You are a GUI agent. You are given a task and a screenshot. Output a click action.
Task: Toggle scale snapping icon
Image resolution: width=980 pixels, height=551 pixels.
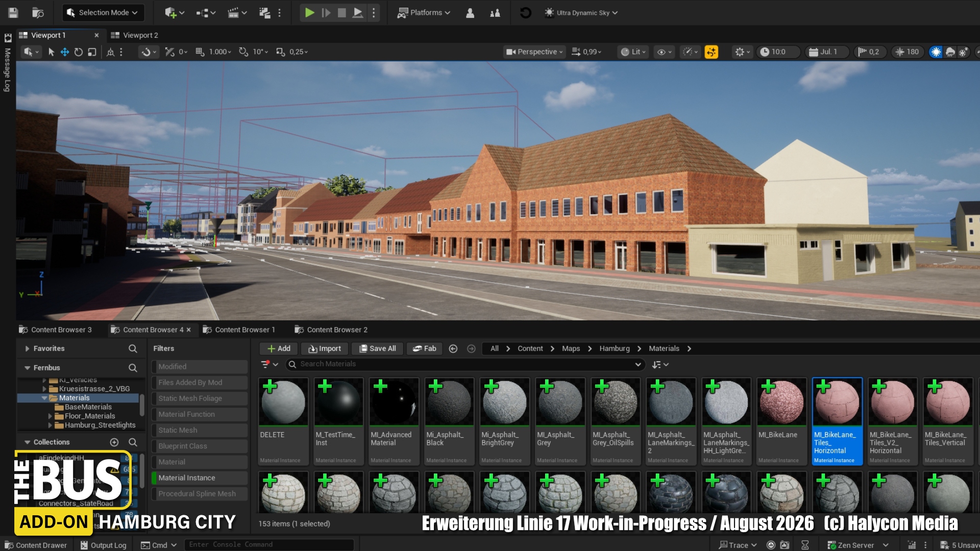[280, 52]
